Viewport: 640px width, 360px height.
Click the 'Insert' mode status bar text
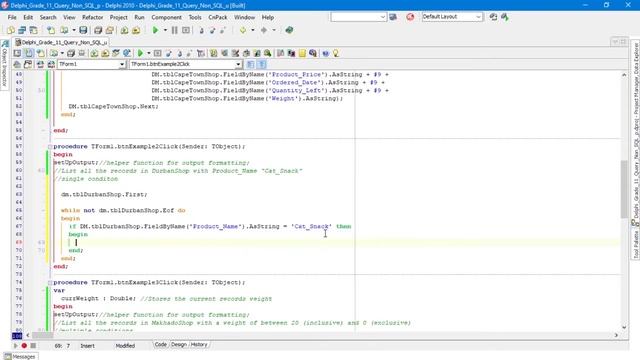pyautogui.click(x=87, y=346)
